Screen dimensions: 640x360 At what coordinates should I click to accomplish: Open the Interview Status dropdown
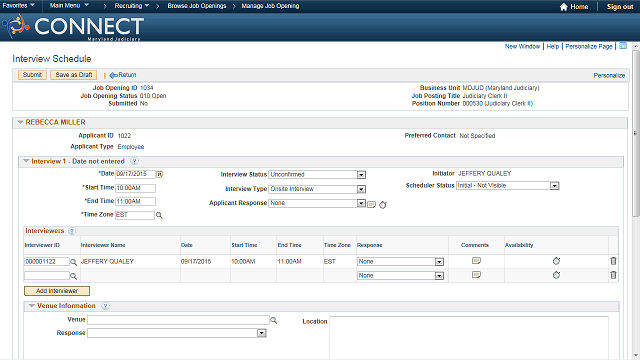(361, 175)
